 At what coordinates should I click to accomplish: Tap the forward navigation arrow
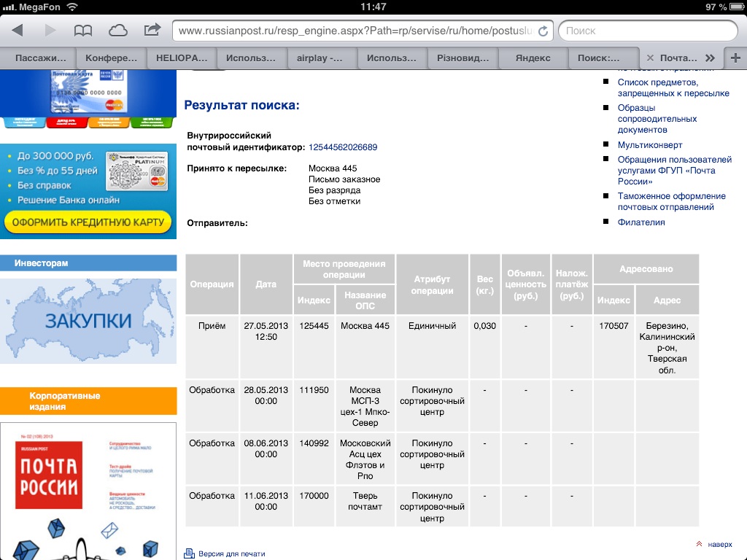(x=50, y=31)
